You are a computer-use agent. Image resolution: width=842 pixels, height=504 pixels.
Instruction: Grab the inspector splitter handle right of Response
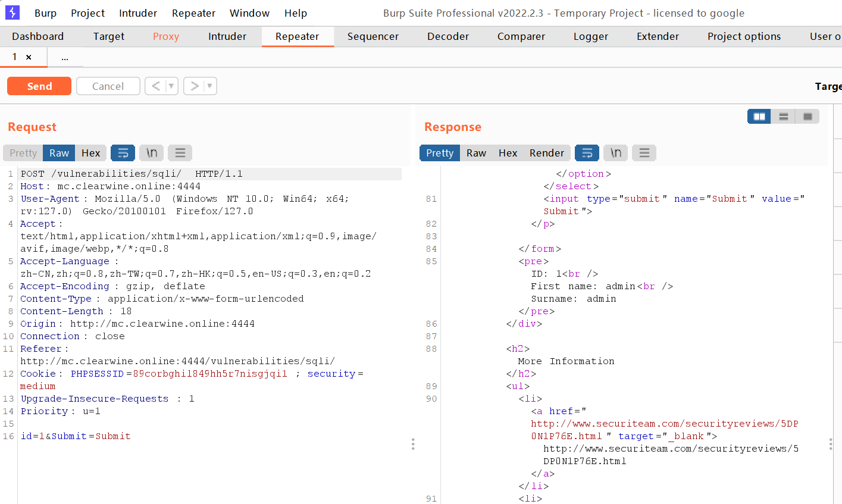(x=831, y=444)
